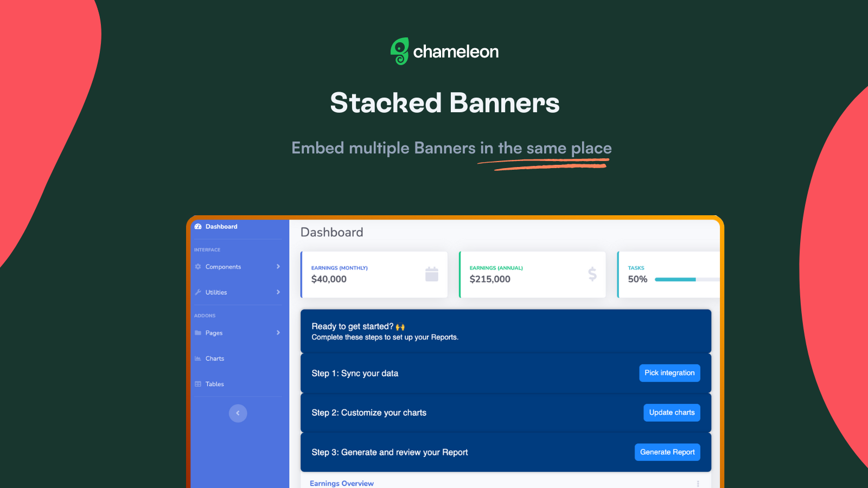Click the Dashboard page heading
Image resolution: width=868 pixels, height=488 pixels.
[332, 232]
